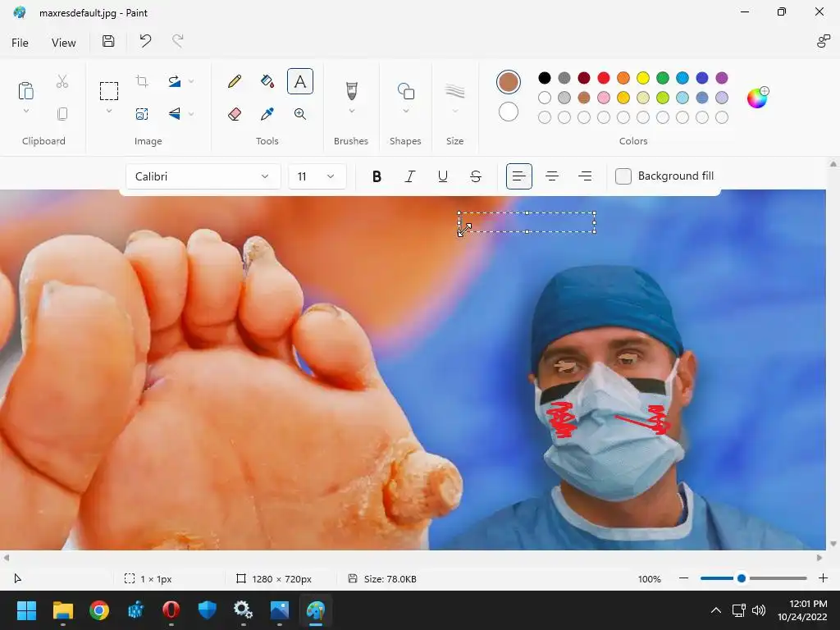Select the Text tool
The width and height of the screenshot is (840, 630).
pos(300,81)
